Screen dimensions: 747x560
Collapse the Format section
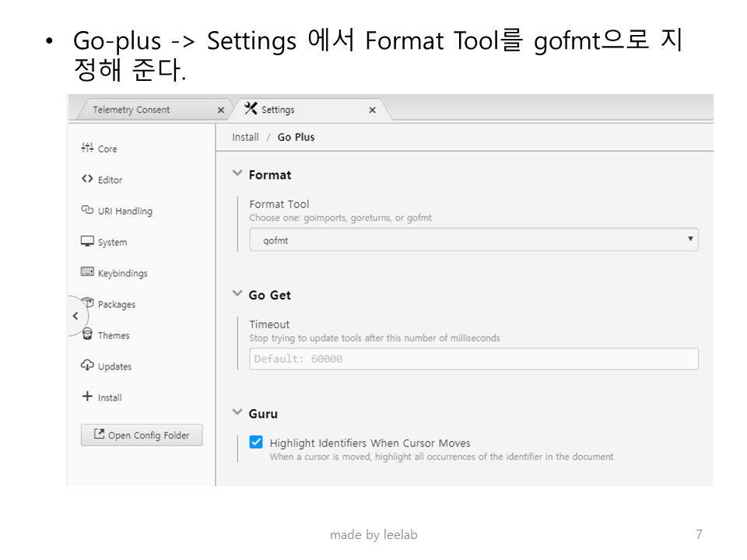click(x=237, y=173)
